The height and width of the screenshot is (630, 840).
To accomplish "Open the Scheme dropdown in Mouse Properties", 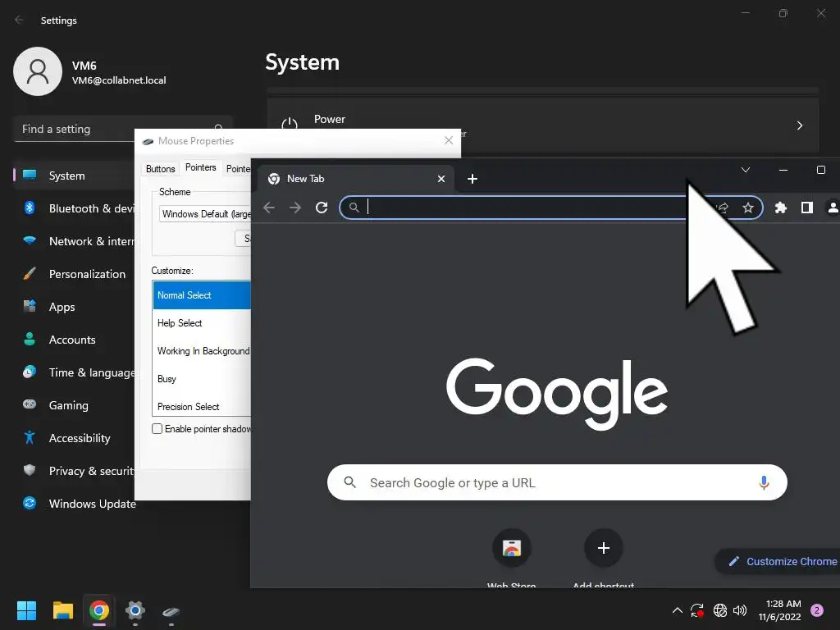I will (x=205, y=214).
